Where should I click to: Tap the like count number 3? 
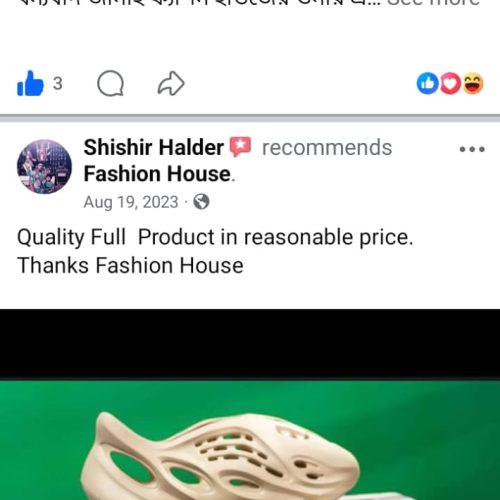click(58, 83)
